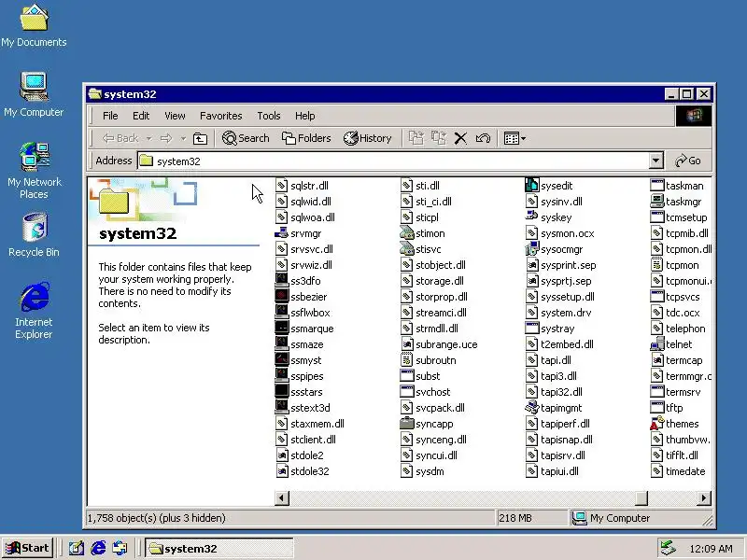Click the Go button

tap(688, 161)
